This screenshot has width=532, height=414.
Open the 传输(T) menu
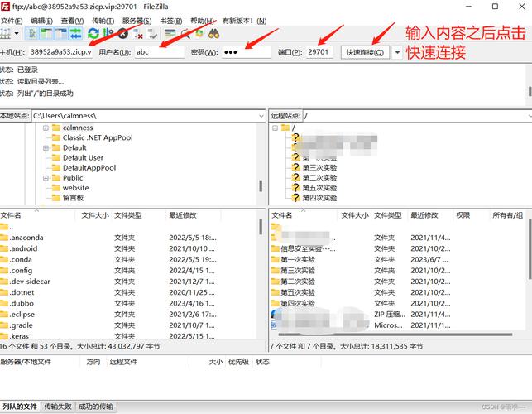103,21
